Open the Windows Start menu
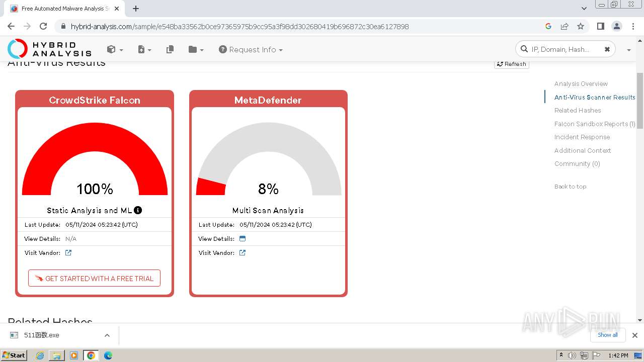This screenshot has width=644, height=362. [14, 355]
